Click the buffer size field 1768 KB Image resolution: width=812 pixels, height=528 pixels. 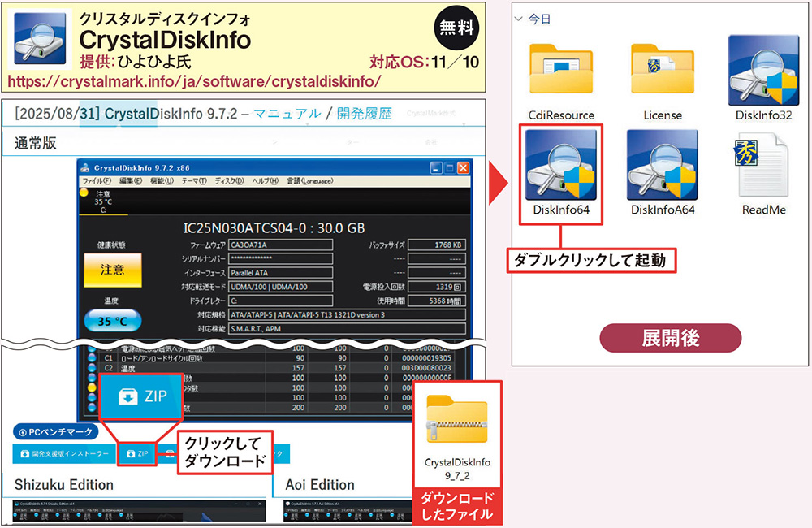tap(437, 245)
